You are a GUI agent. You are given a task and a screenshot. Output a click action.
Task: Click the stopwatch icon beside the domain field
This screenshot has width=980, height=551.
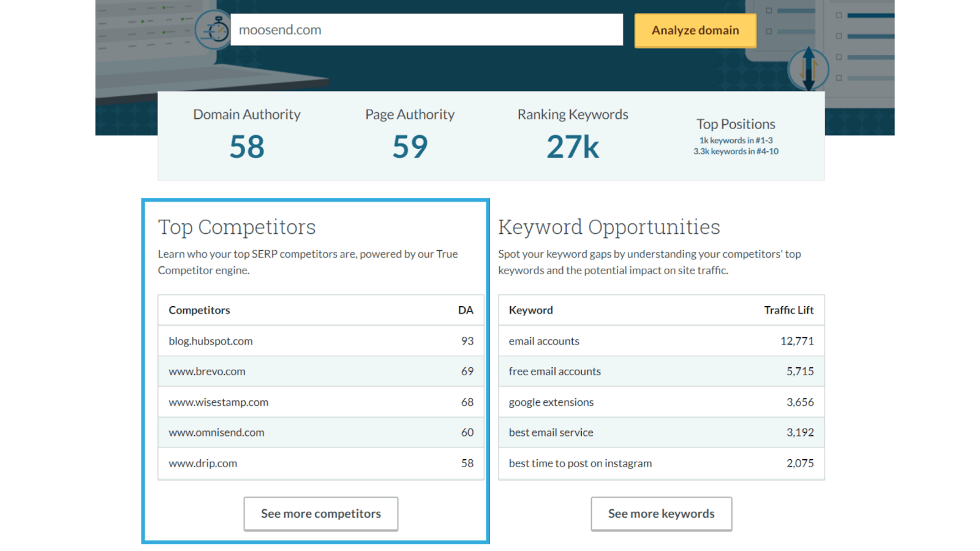(214, 29)
